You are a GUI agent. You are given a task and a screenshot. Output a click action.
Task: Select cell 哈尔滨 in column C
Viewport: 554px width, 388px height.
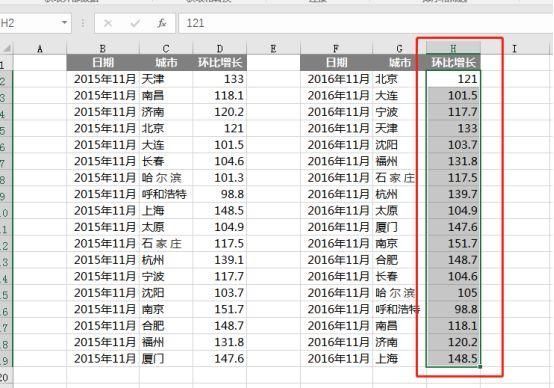point(166,178)
